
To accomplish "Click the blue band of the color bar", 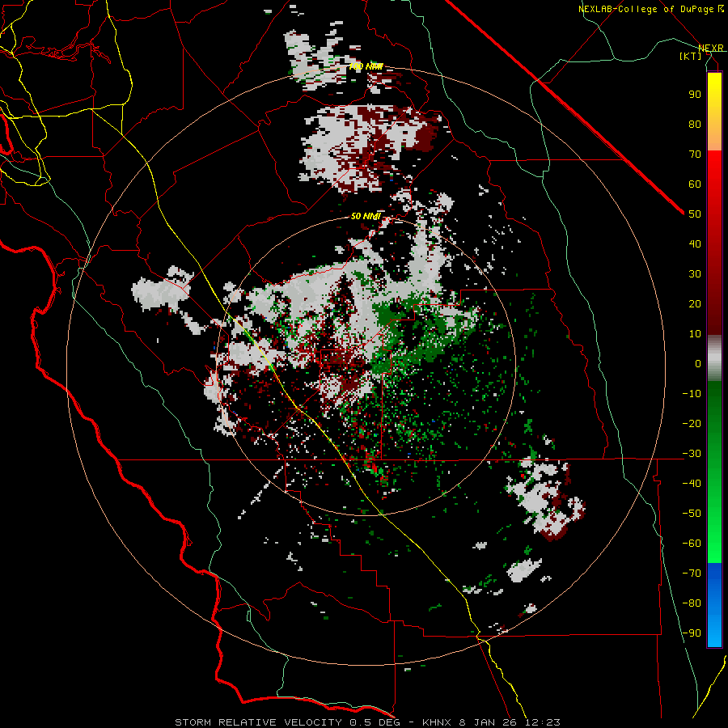I will [714, 604].
